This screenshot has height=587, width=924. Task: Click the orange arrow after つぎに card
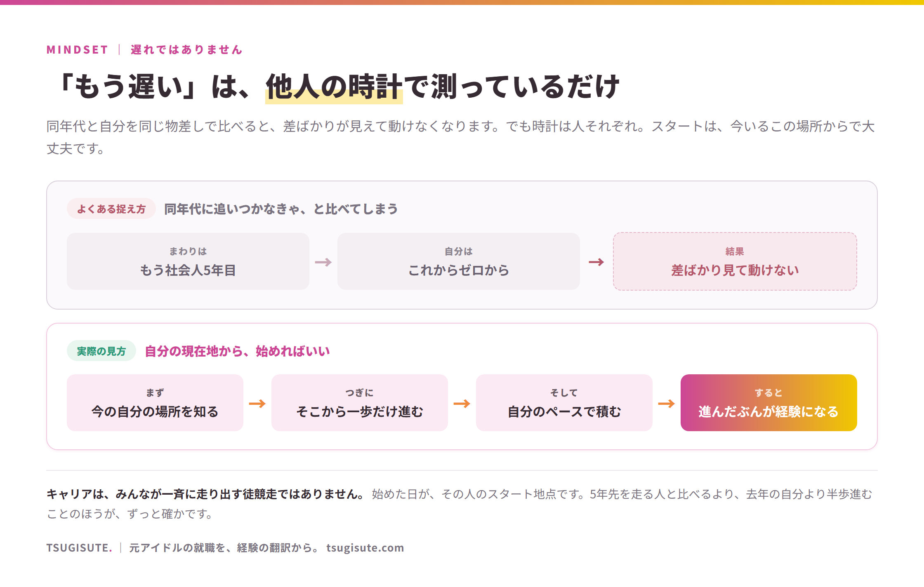pos(462,404)
